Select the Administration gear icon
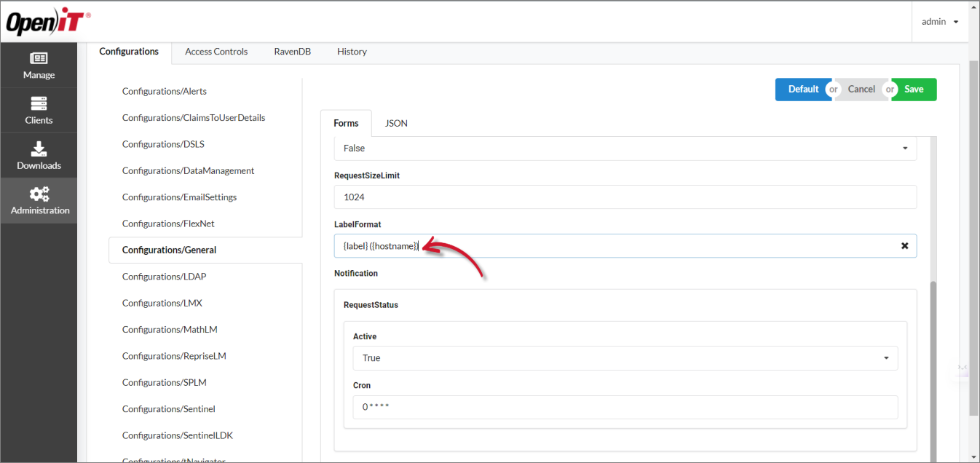This screenshot has width=980, height=463. [39, 200]
